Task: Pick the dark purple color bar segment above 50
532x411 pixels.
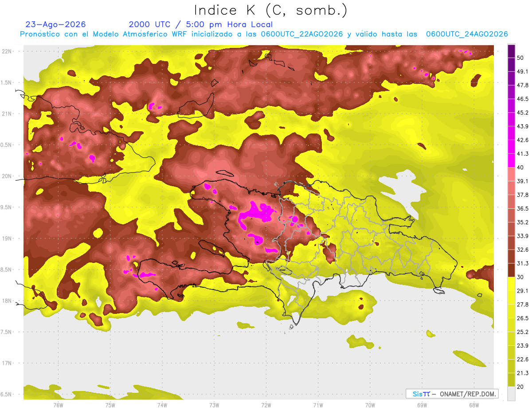Action: (511, 52)
